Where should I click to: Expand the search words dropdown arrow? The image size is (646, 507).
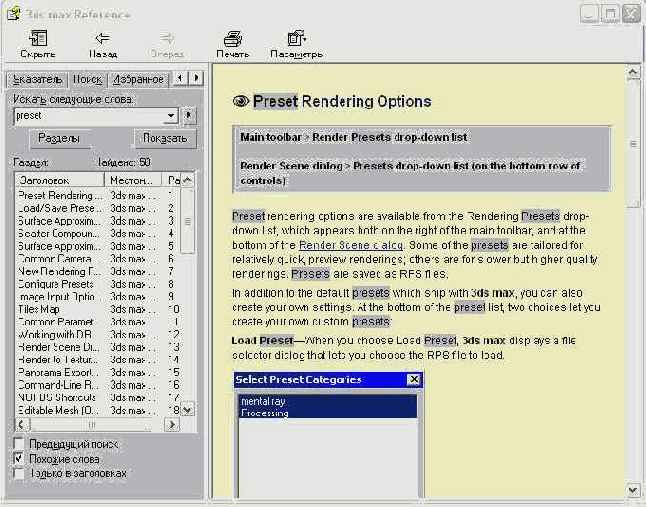[171, 116]
